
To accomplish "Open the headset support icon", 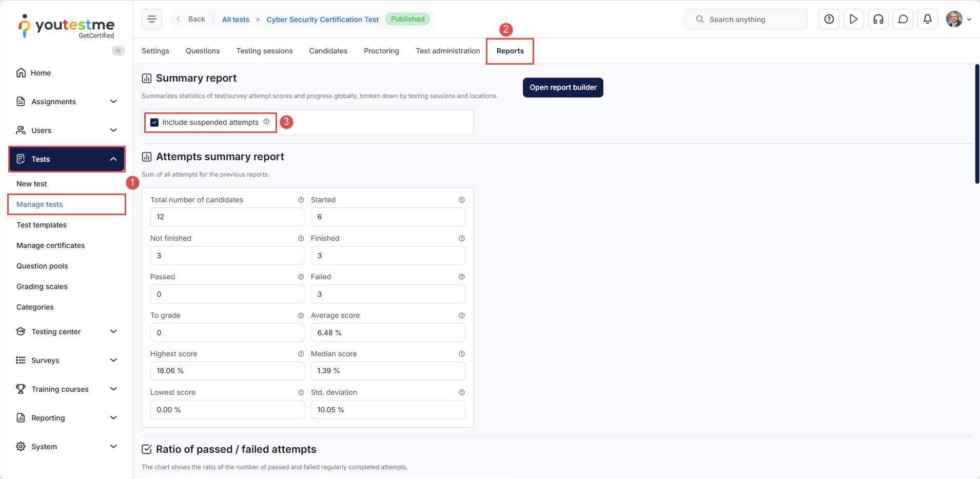I will click(878, 19).
